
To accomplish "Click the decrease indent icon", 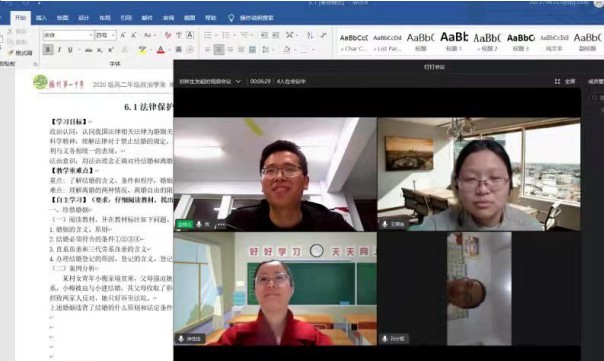I will pos(264,35).
